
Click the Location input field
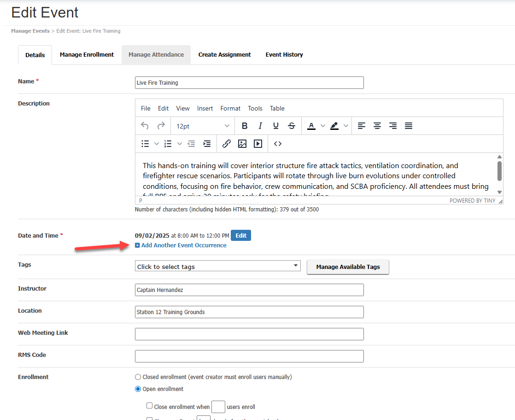[249, 312]
